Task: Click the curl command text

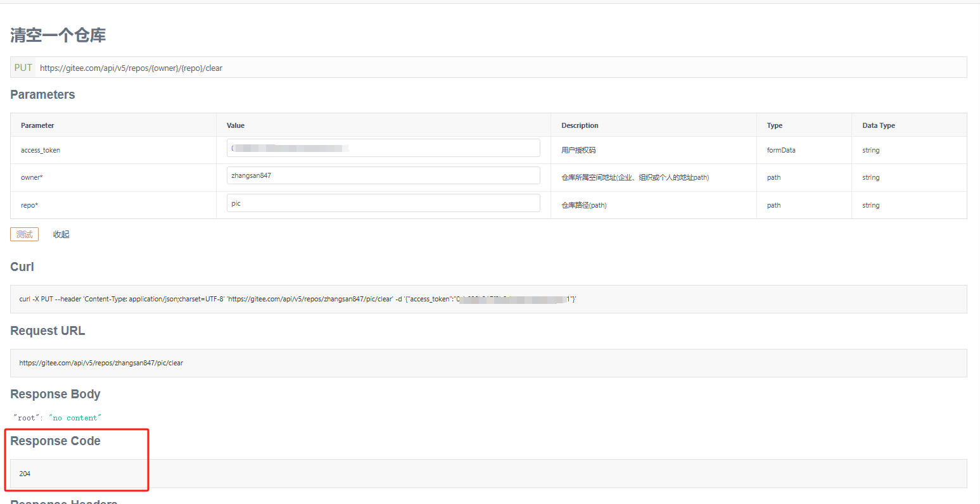Action: [298, 298]
